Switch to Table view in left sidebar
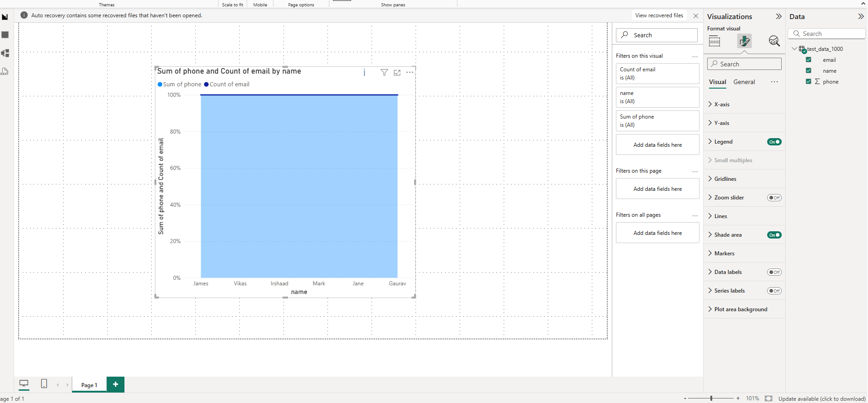This screenshot has width=868, height=403. coord(5,35)
